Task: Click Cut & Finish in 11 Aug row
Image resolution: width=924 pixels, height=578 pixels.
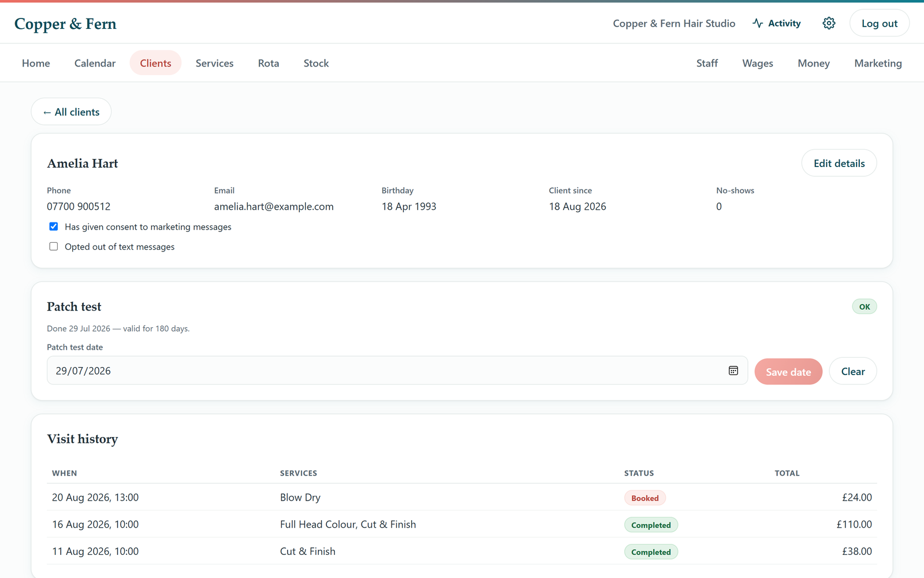Action: [308, 551]
